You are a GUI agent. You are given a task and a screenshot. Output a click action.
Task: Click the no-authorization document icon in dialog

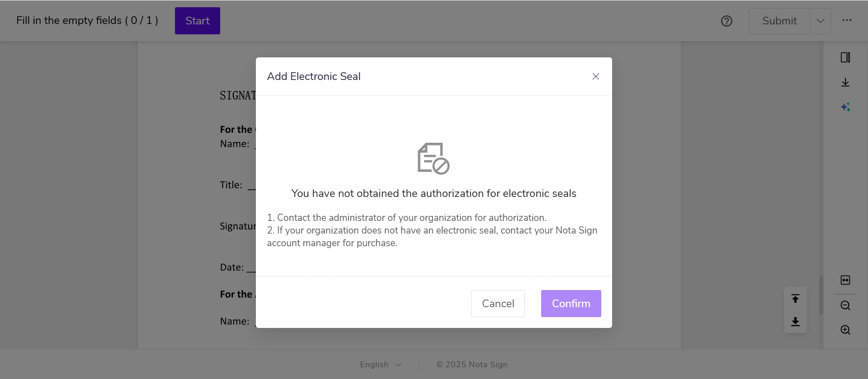tap(434, 159)
